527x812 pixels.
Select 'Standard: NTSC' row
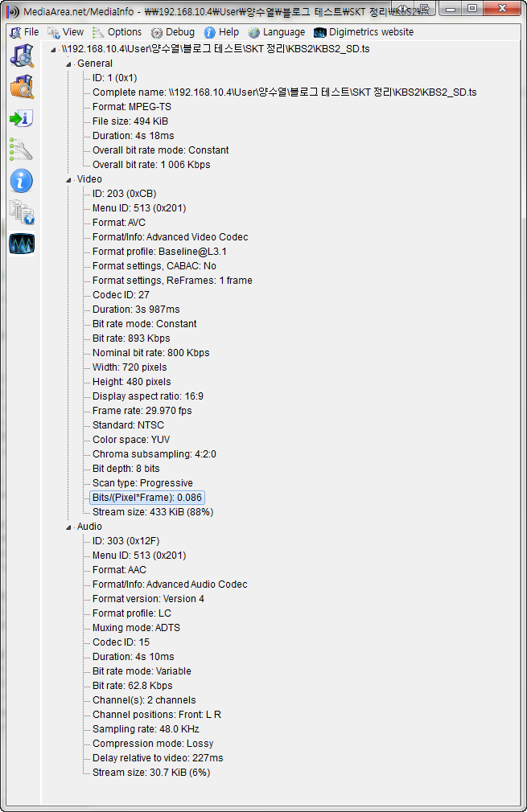coord(128,425)
